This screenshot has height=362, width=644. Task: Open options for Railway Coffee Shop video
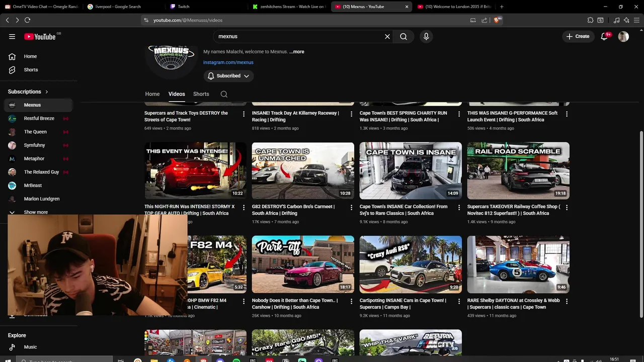[x=567, y=208]
